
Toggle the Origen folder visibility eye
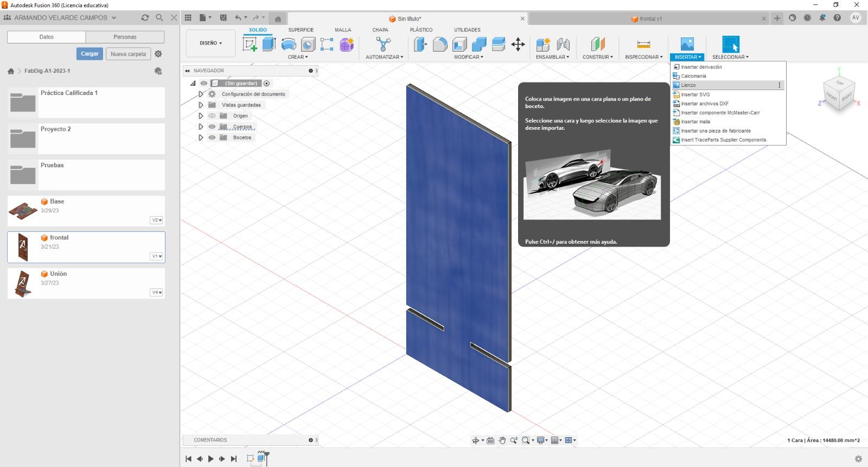[x=212, y=116]
